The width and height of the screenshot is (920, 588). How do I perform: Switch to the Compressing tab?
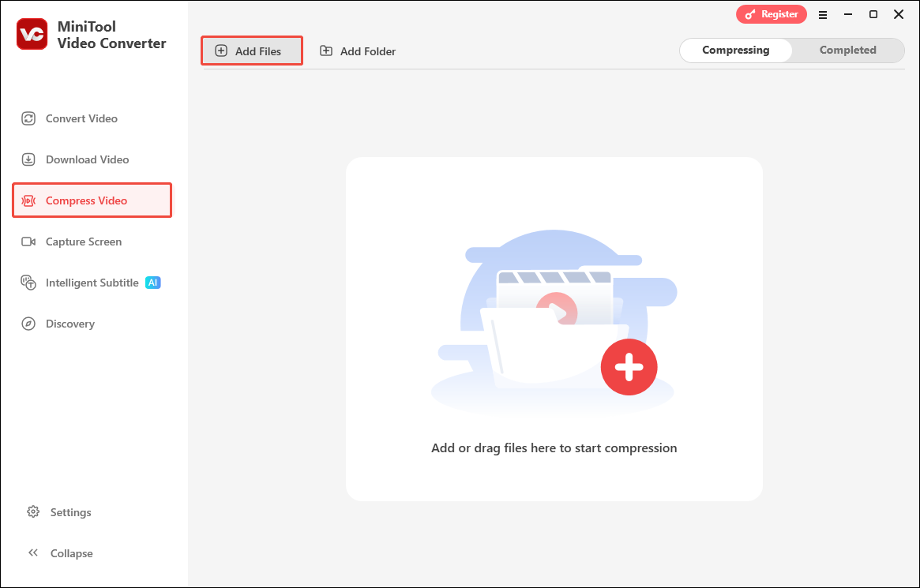735,50
